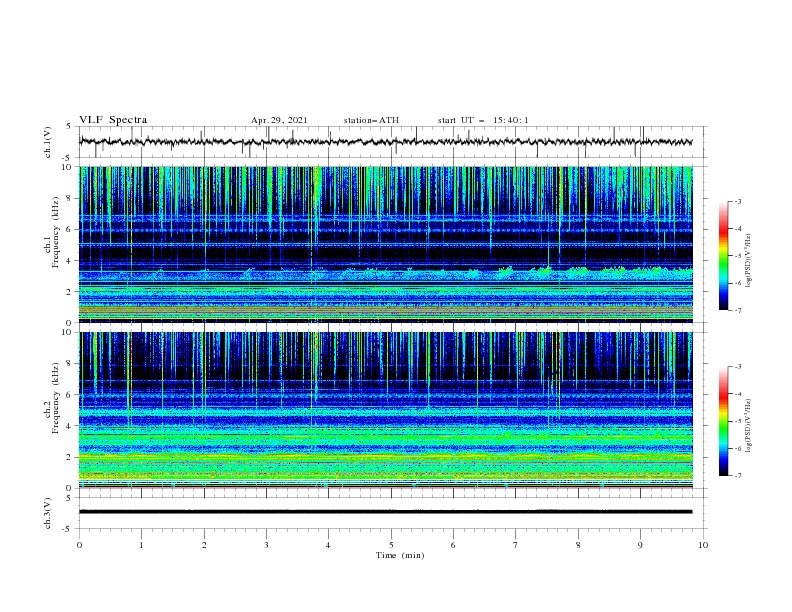Click the "ch.1(V)" axis label
The width and height of the screenshot is (792, 612).
[47, 142]
